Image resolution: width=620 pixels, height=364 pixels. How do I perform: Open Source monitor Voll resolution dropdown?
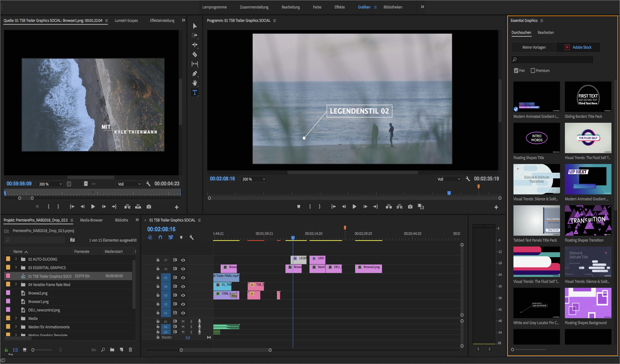(129, 184)
